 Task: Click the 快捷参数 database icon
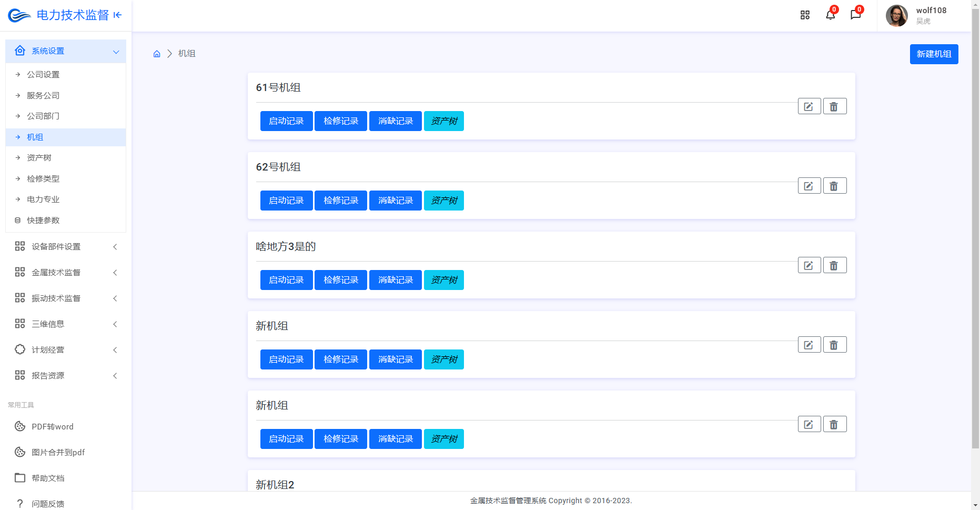click(17, 220)
